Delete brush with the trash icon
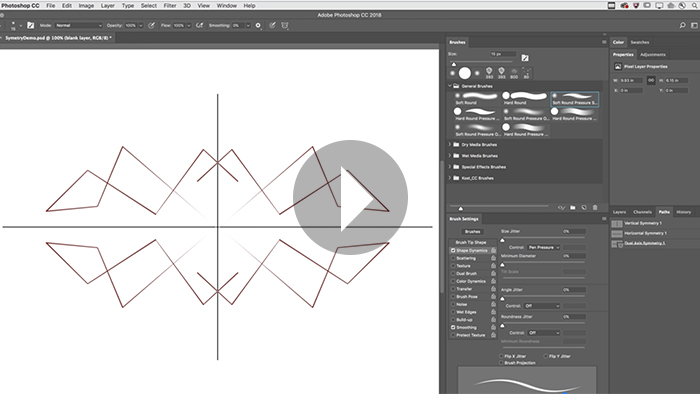 pyautogui.click(x=595, y=207)
